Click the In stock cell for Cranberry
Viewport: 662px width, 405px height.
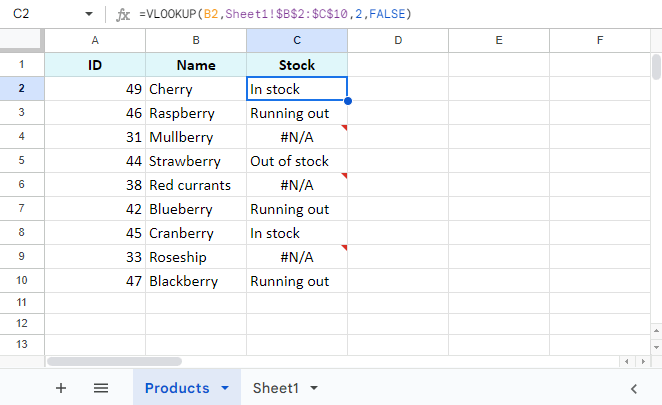(x=297, y=233)
